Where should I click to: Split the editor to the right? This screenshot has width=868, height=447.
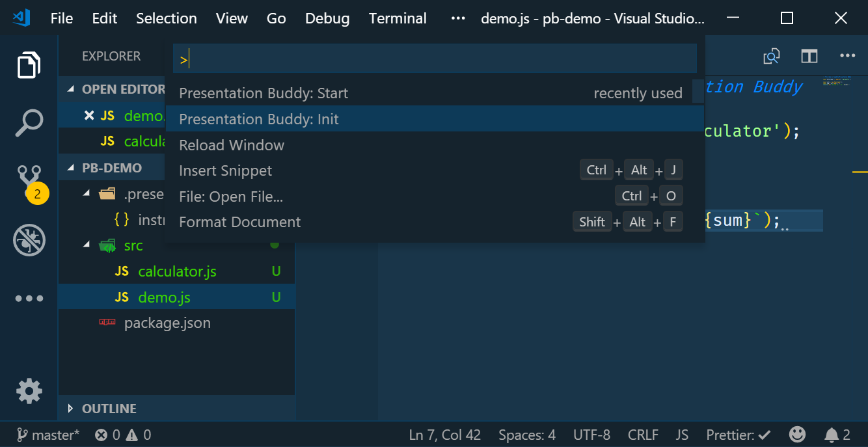(x=809, y=57)
